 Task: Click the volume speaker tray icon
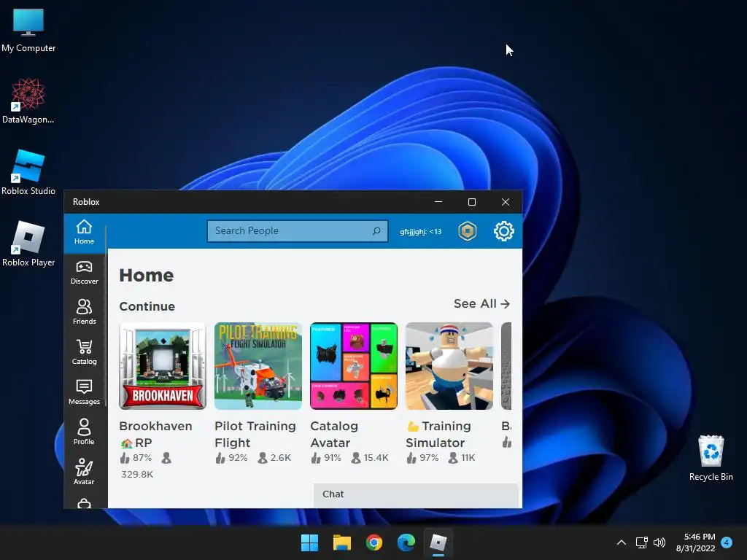(x=659, y=542)
